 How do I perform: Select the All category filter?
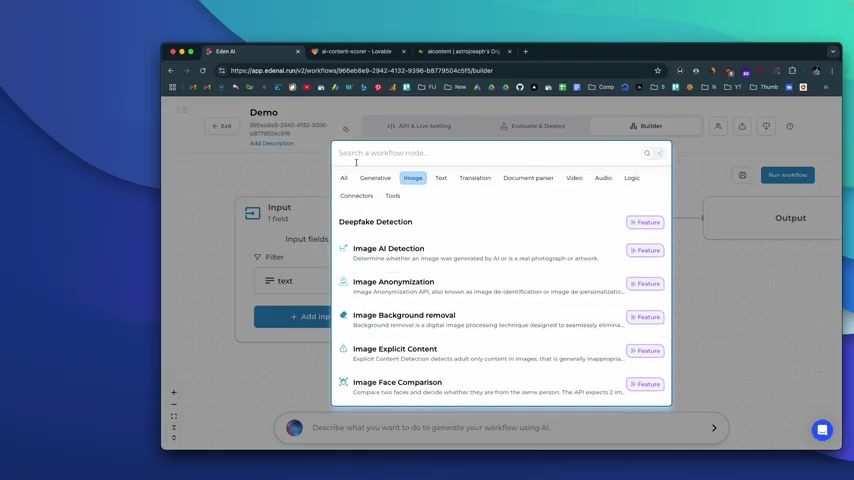click(x=344, y=178)
